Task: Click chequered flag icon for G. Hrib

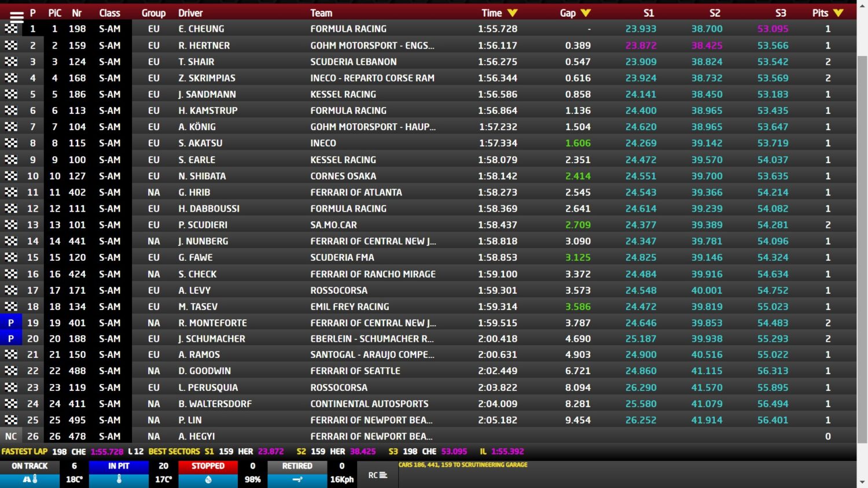Action: pyautogui.click(x=11, y=192)
